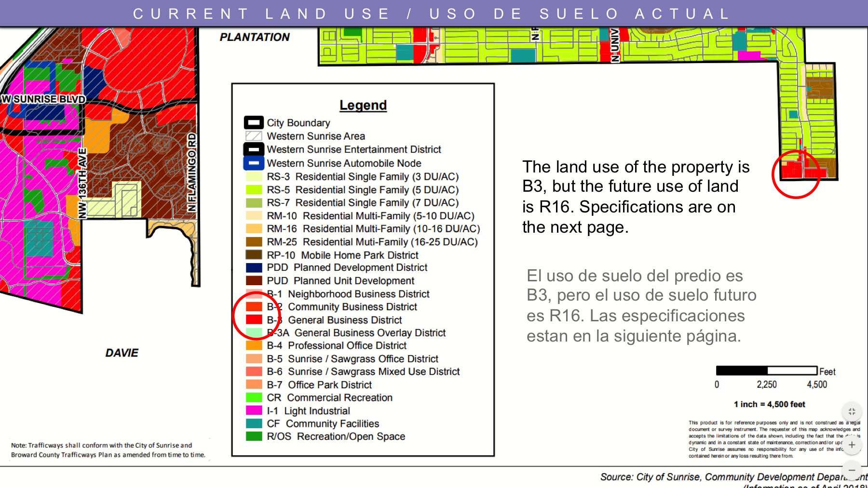This screenshot has width=868, height=488.
Task: Click the Legend heading
Action: click(x=363, y=105)
